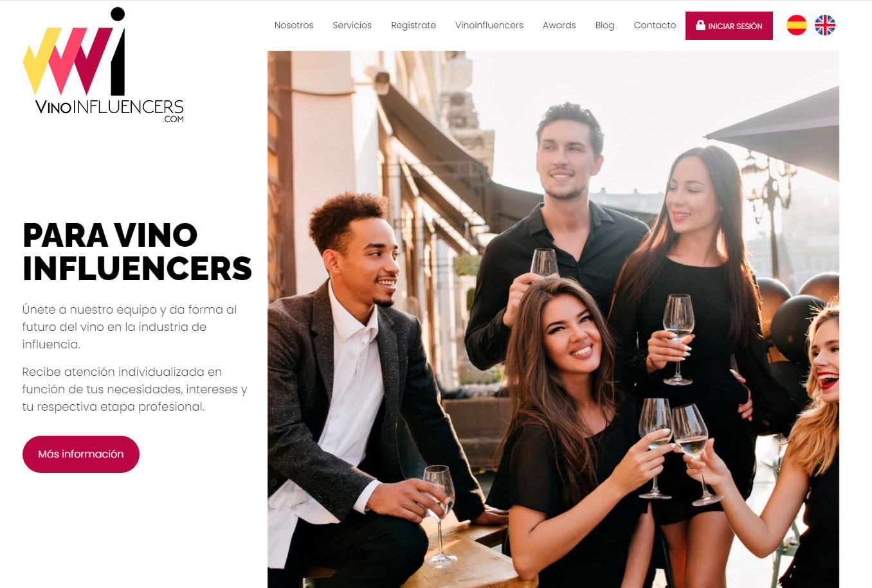Click the lock icon in Iniciar Sesión
The image size is (872, 588).
[700, 25]
